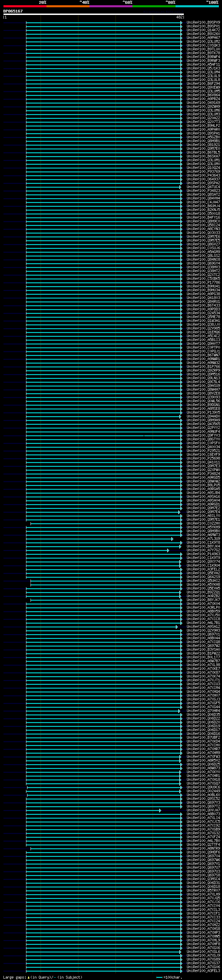Click the UniRef100_B8YJK7 identifier
This screenshot has width=222, height=980.
pos(203,600)
